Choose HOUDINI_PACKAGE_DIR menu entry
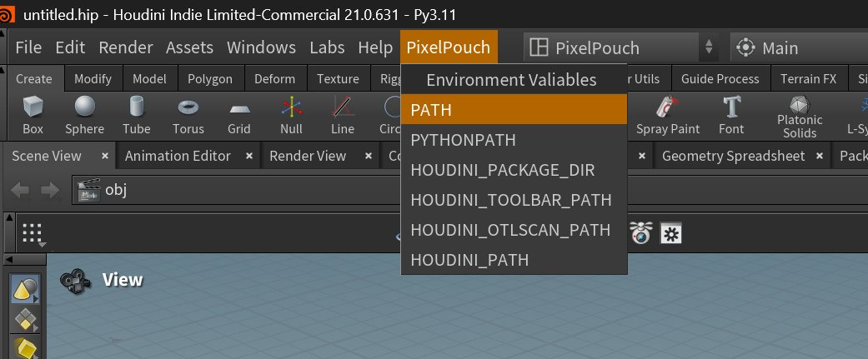Screen dimensions: 868x359 click(514, 170)
